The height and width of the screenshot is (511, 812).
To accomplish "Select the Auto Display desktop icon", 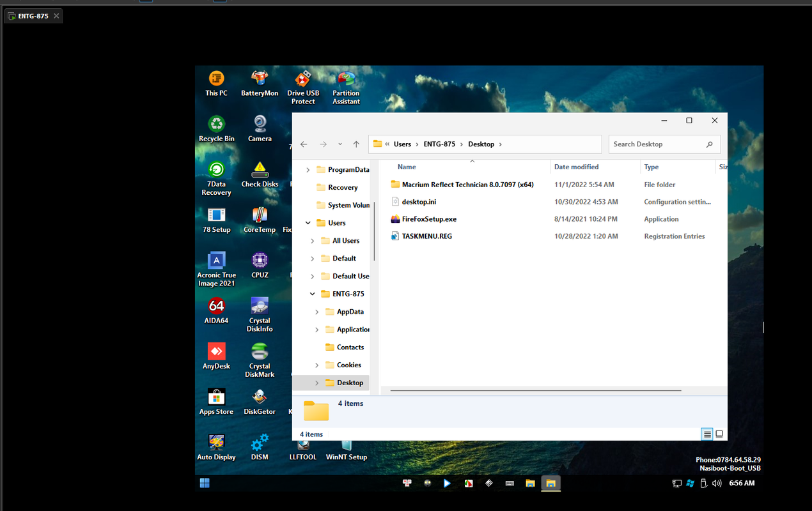I will pyautogui.click(x=216, y=447).
